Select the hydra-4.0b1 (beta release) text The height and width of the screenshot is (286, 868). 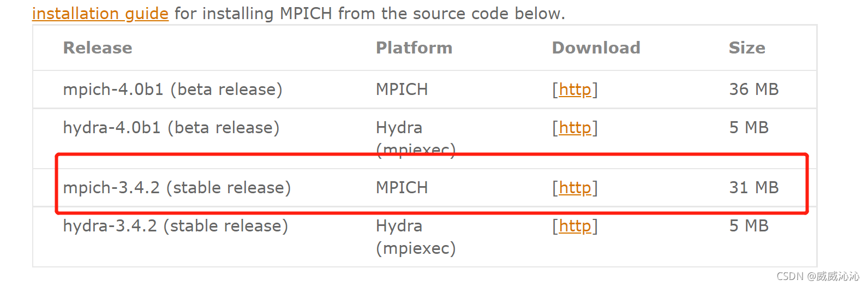pos(171,127)
